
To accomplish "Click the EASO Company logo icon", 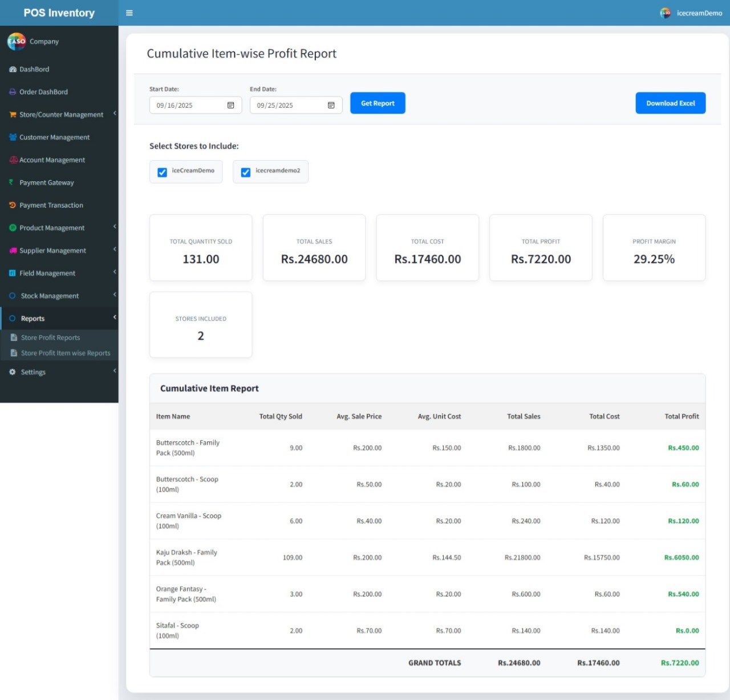I will 16,41.
